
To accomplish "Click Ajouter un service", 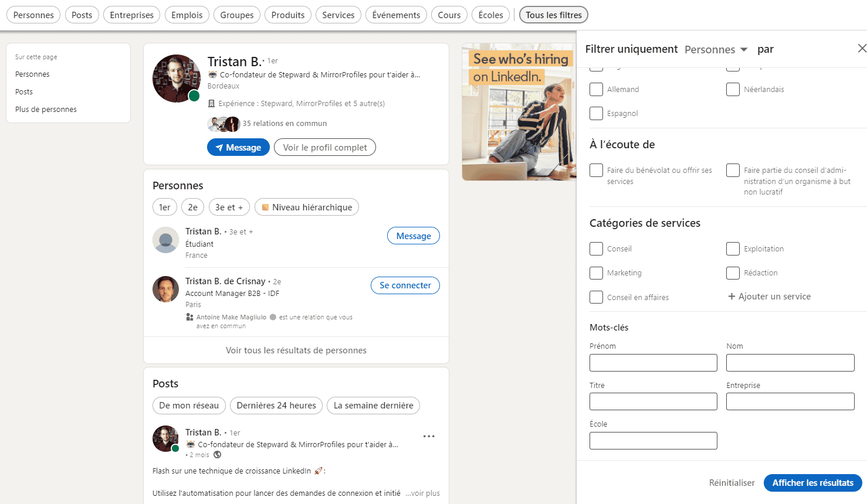I will click(x=770, y=297).
